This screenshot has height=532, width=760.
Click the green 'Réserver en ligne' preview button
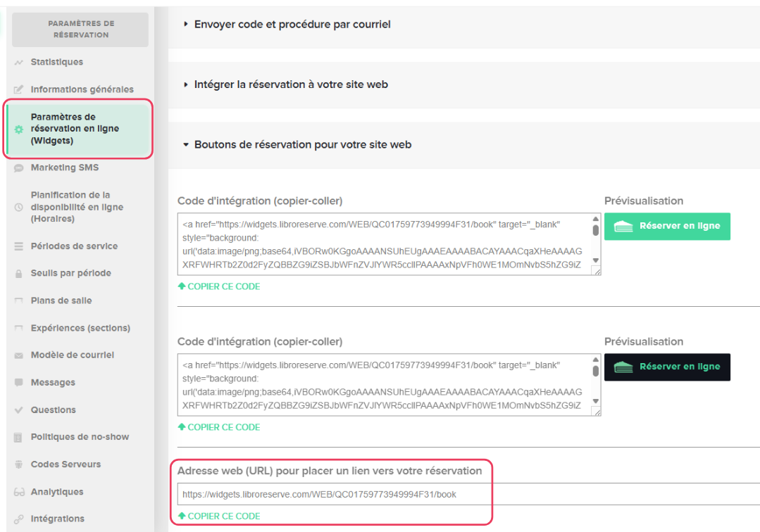coord(666,226)
